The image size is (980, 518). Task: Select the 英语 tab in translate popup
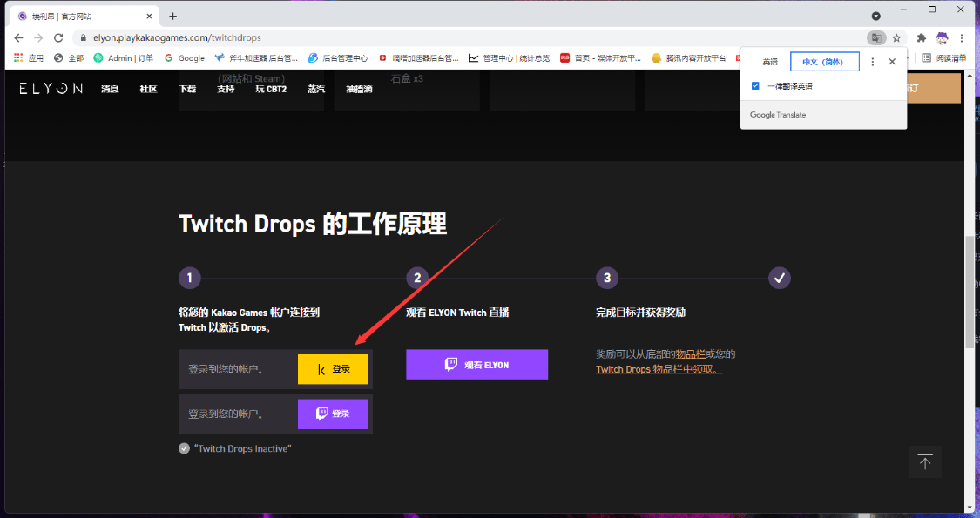click(770, 62)
